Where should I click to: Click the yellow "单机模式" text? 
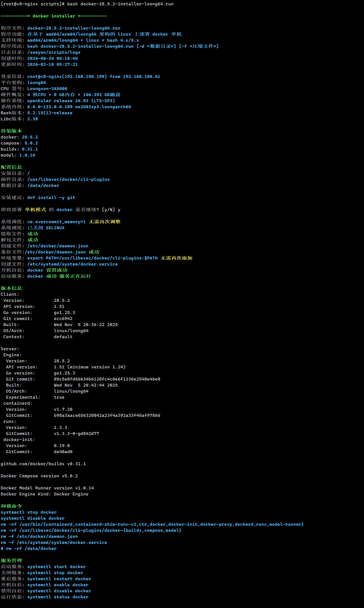(x=35, y=210)
